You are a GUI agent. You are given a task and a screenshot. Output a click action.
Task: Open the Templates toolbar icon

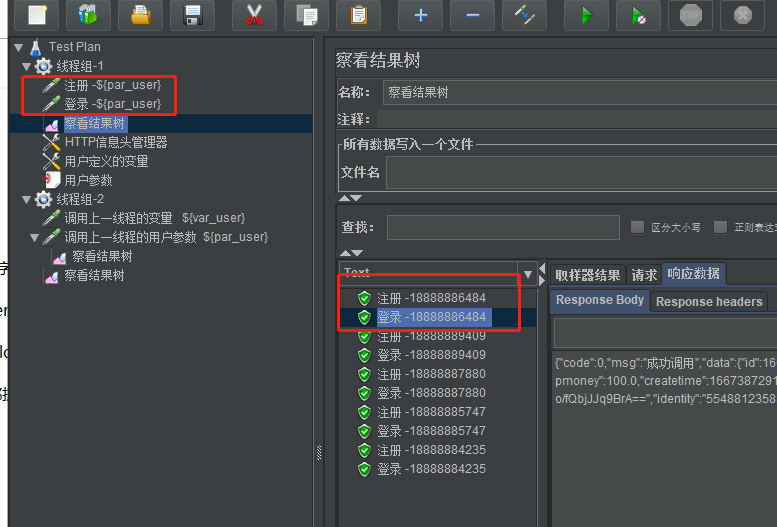(89, 15)
